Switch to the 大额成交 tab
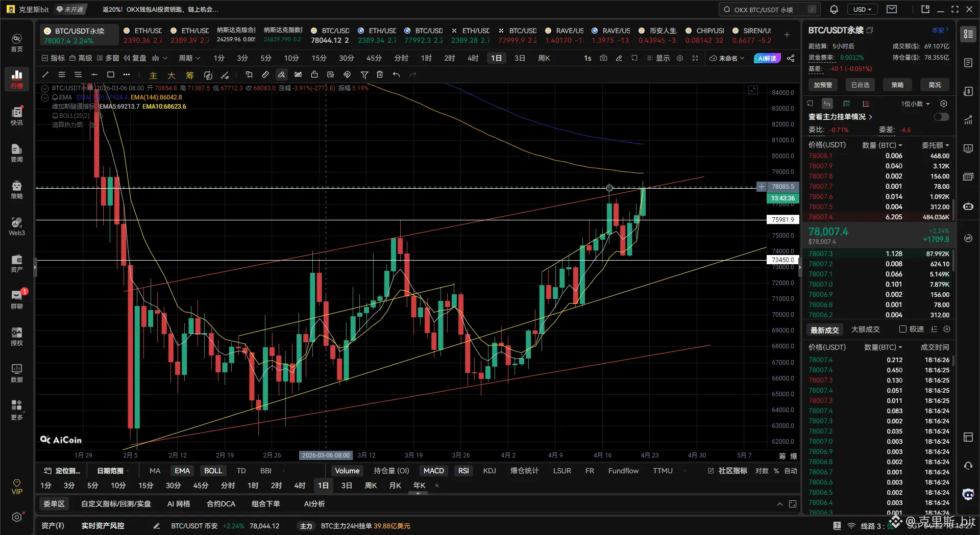This screenshot has width=980, height=535. (x=865, y=329)
